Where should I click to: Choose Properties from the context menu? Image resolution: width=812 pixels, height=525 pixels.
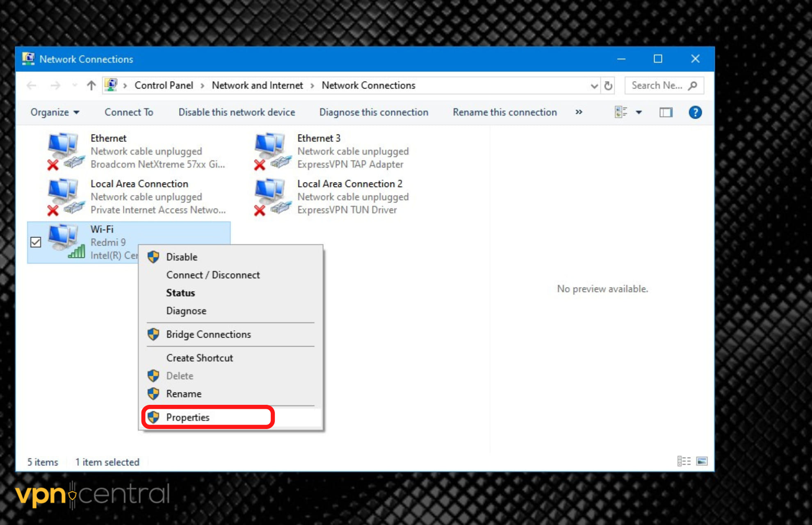click(x=188, y=417)
